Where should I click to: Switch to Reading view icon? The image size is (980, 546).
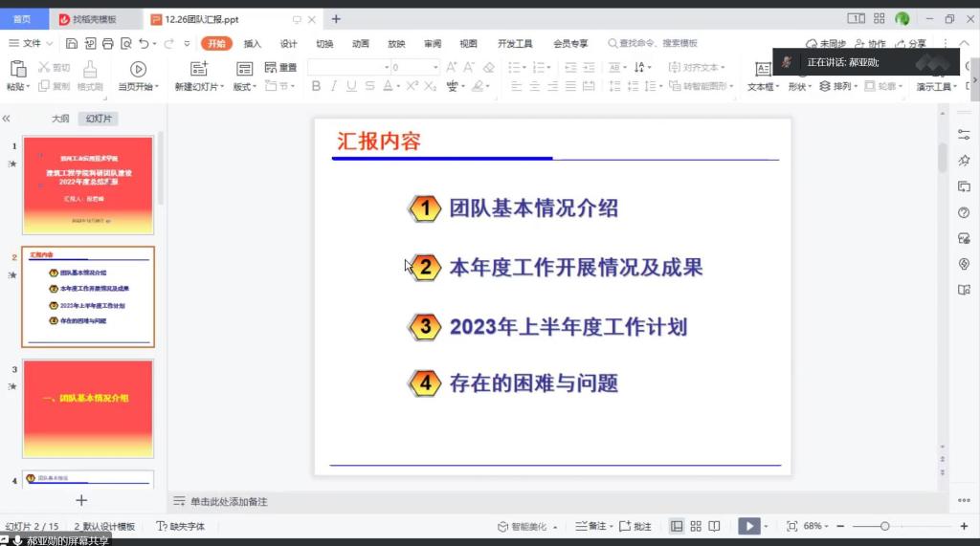tap(714, 526)
